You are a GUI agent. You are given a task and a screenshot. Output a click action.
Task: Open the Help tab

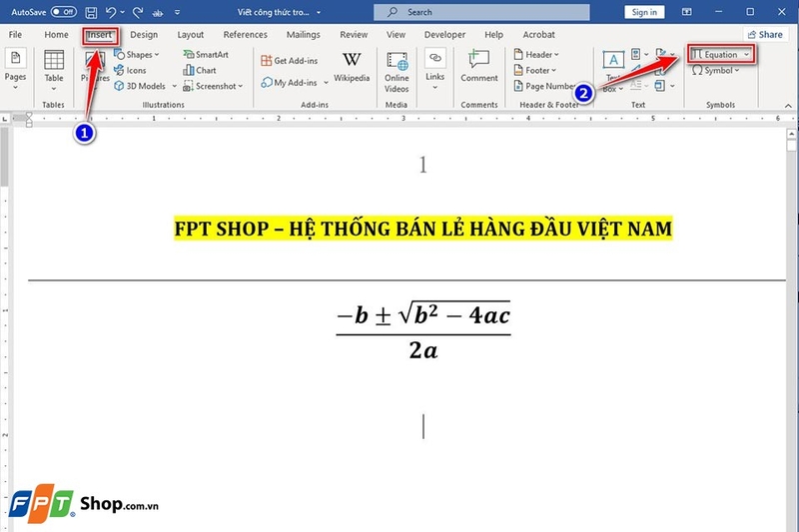click(493, 35)
